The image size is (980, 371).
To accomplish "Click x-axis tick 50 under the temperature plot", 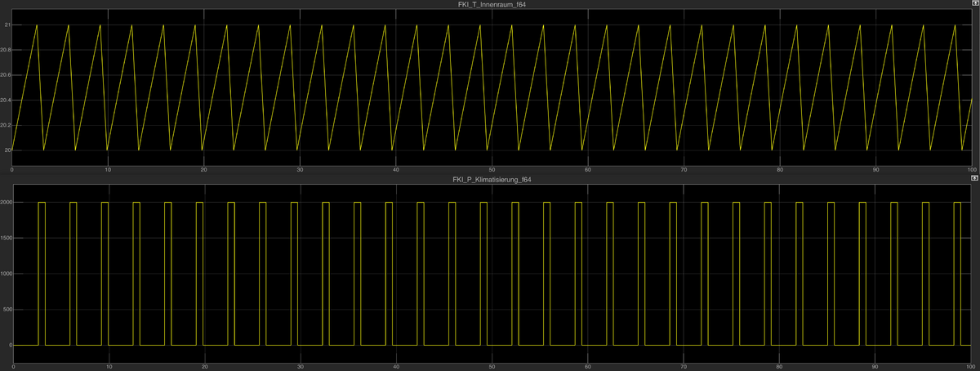I will (492, 169).
